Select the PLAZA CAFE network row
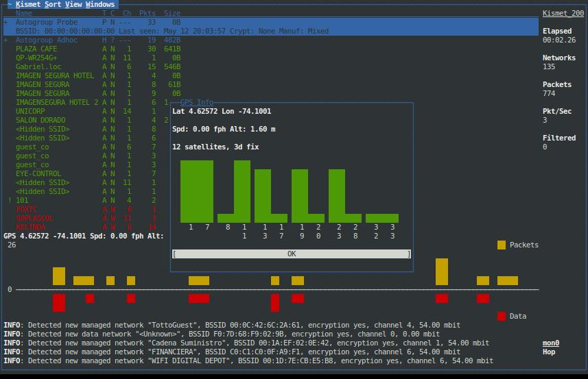This screenshot has height=379, width=588. [36, 49]
